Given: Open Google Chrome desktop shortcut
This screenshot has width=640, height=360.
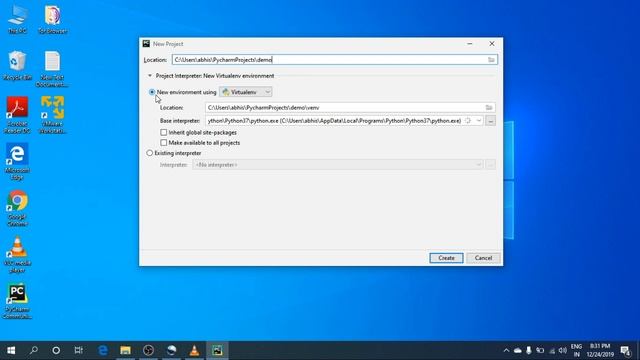Looking at the screenshot, I should point(18,208).
